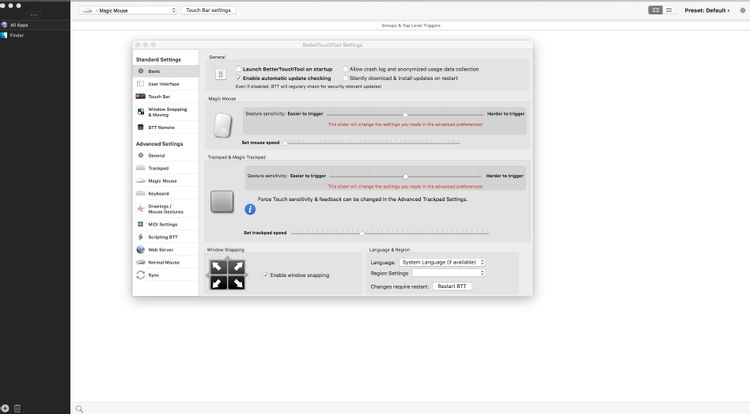This screenshot has width=750, height=414.
Task: Click the Finder app icon in sidebar
Action: [4, 35]
